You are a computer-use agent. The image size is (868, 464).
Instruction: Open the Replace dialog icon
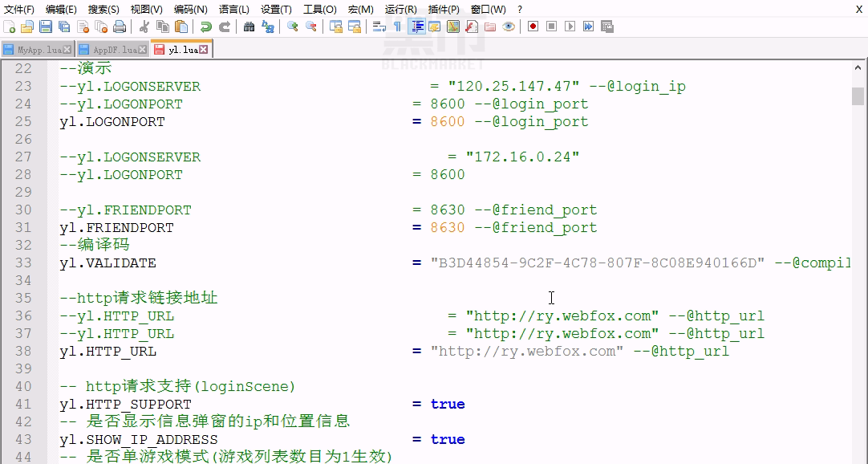(268, 26)
